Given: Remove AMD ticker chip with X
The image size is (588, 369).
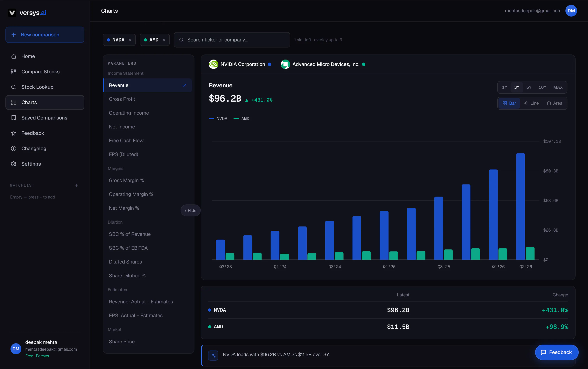Looking at the screenshot, I should click(164, 40).
